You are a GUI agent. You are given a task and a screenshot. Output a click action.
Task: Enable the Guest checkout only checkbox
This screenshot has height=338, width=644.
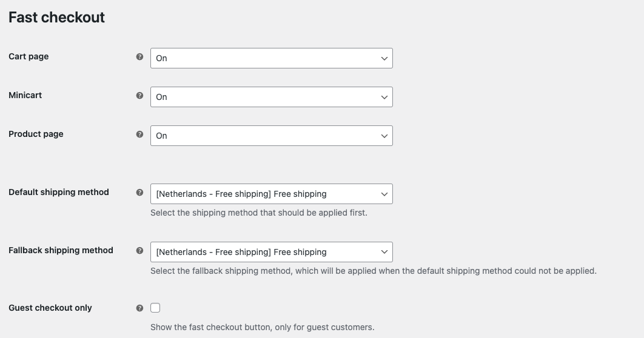point(155,308)
